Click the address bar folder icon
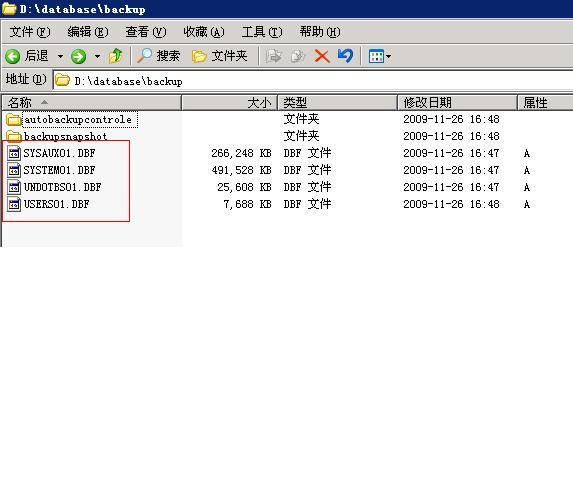This screenshot has height=479, width=573. (62, 80)
